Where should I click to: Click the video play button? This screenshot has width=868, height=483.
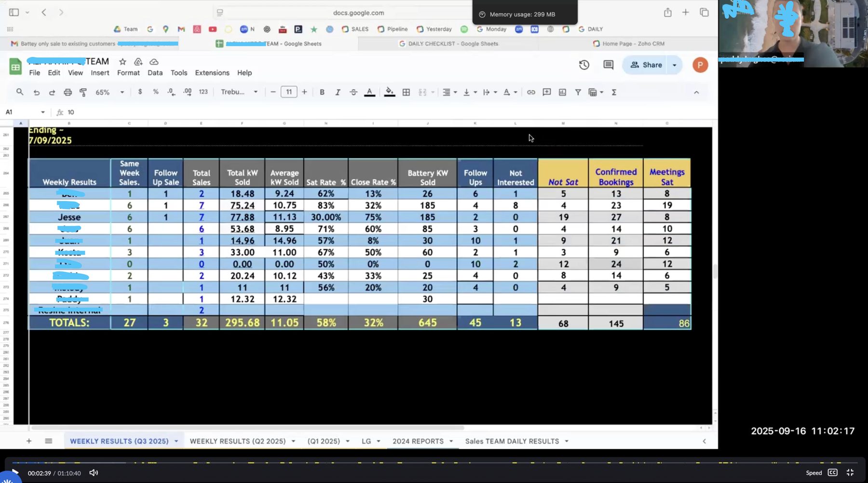(14, 473)
